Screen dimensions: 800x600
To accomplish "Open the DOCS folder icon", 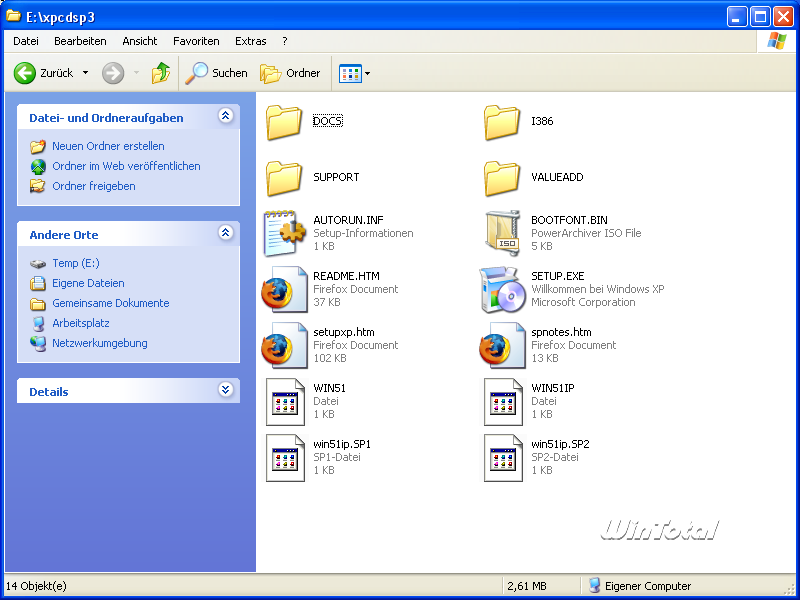I will 284,122.
